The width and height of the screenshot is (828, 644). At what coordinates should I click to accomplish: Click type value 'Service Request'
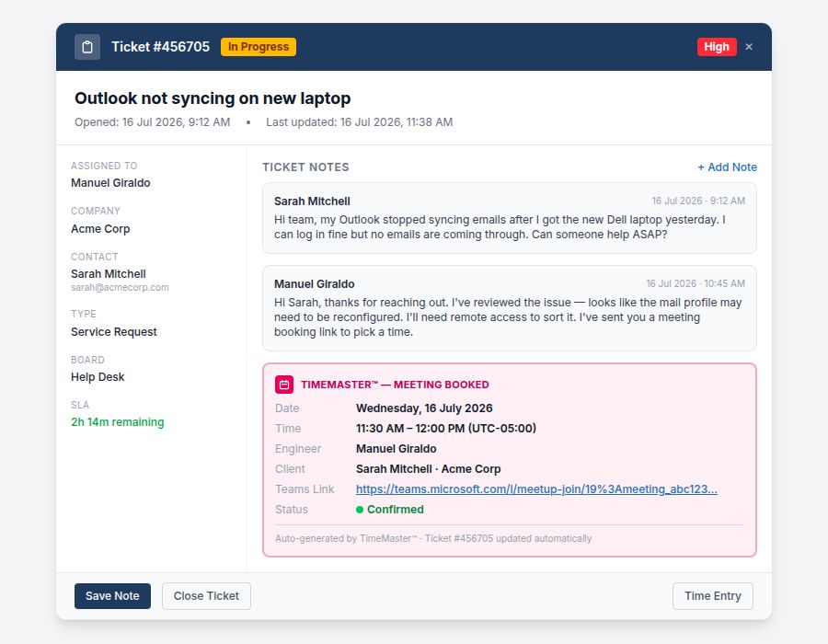(113, 332)
